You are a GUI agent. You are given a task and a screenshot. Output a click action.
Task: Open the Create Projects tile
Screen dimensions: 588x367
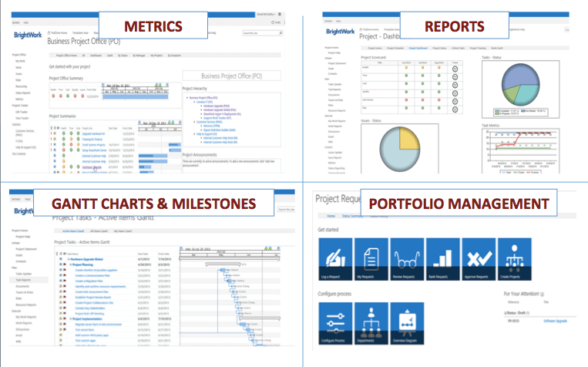point(515,259)
